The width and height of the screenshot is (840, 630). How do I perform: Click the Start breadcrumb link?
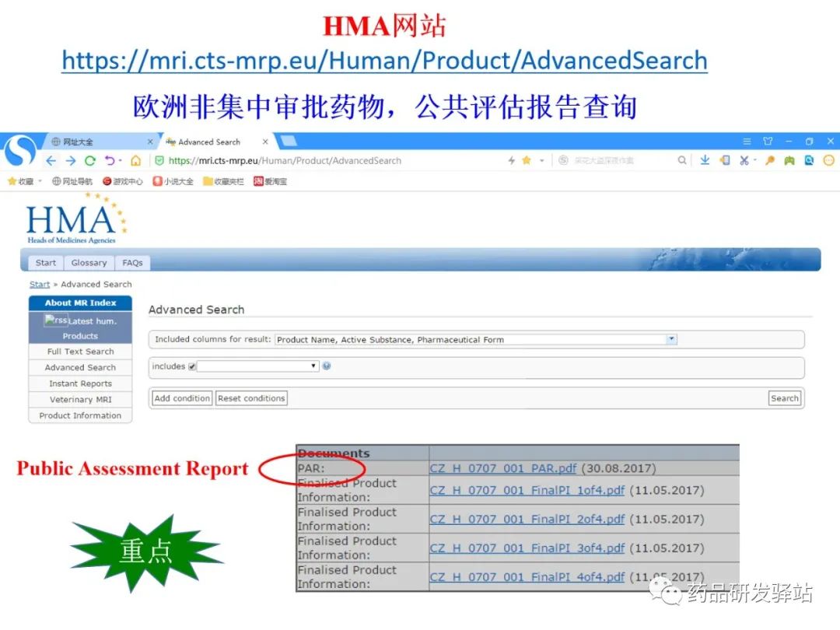[x=40, y=285]
